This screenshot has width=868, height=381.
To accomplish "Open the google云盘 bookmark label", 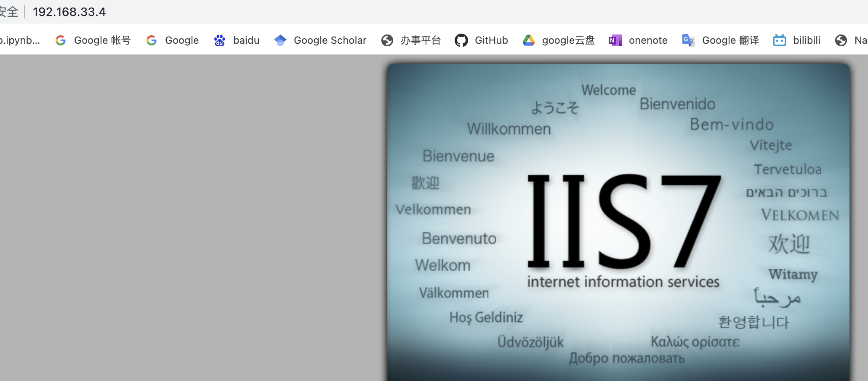I will [x=568, y=40].
